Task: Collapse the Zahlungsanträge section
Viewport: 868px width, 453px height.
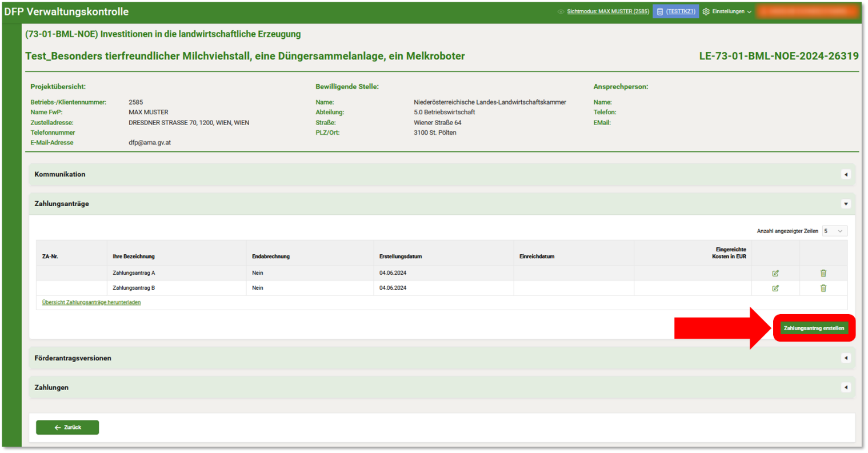Action: pyautogui.click(x=846, y=204)
